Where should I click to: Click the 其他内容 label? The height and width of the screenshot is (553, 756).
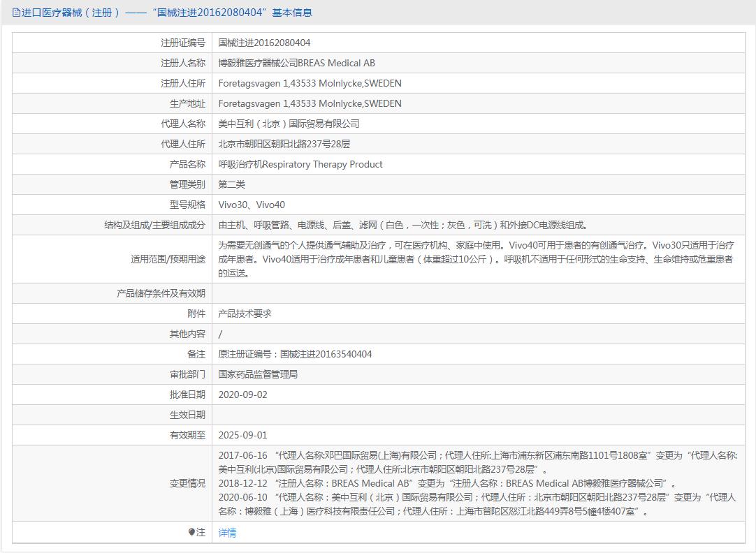pyautogui.click(x=187, y=334)
